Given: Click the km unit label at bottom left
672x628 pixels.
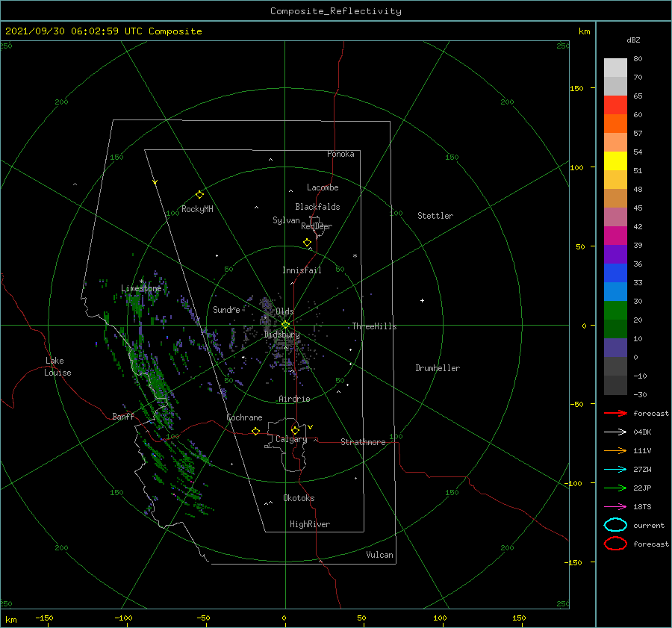Looking at the screenshot, I should (x=10, y=620).
